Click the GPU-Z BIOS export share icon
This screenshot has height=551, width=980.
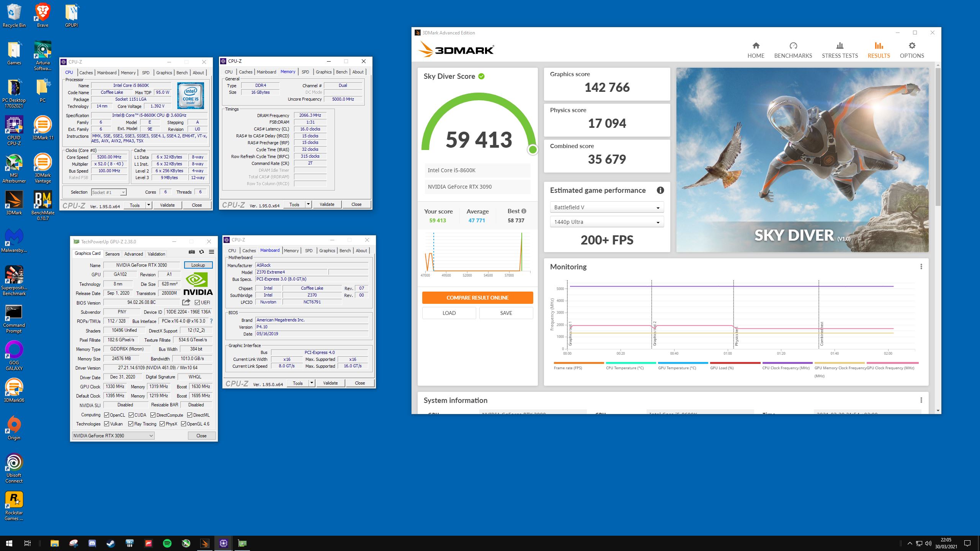tap(186, 302)
